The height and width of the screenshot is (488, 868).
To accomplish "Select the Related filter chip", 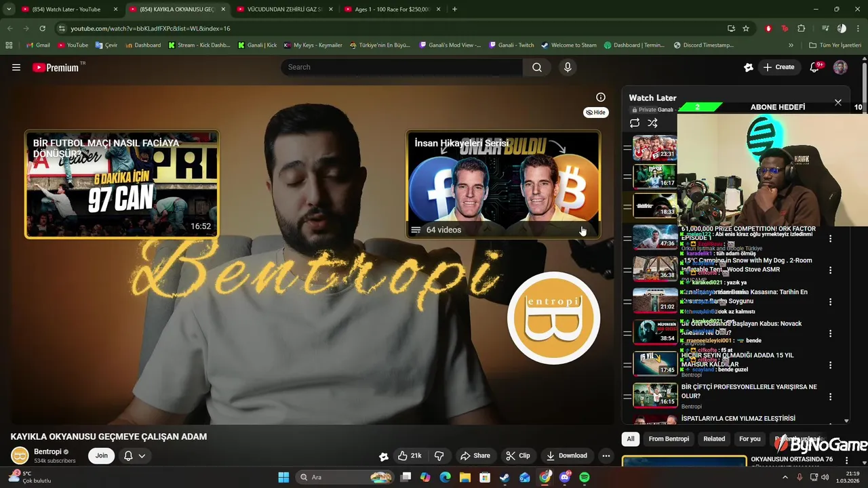I will (714, 439).
